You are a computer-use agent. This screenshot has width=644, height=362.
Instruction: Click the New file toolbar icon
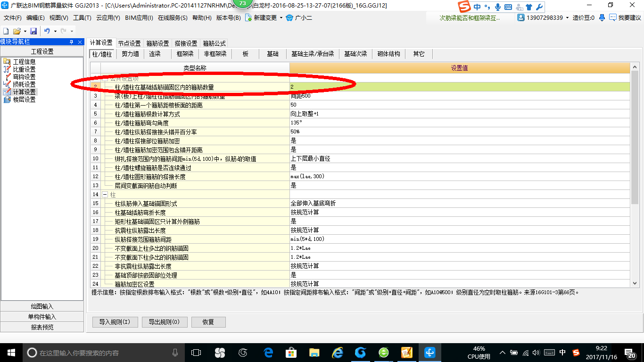pos(6,31)
